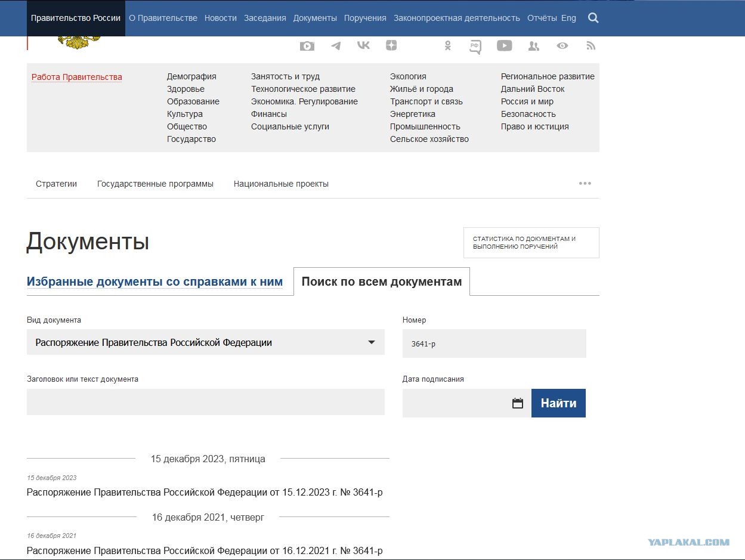Open the Россия и мир topic

click(527, 101)
